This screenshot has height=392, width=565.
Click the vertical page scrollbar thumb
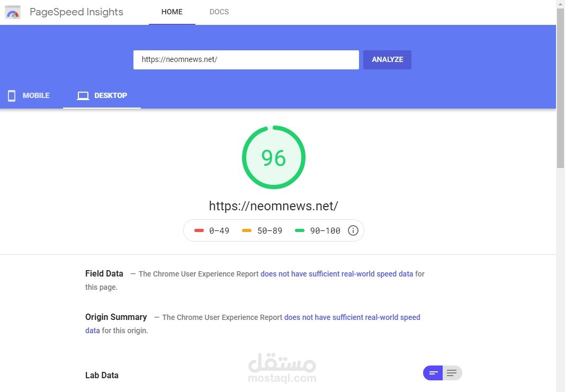[x=560, y=88]
